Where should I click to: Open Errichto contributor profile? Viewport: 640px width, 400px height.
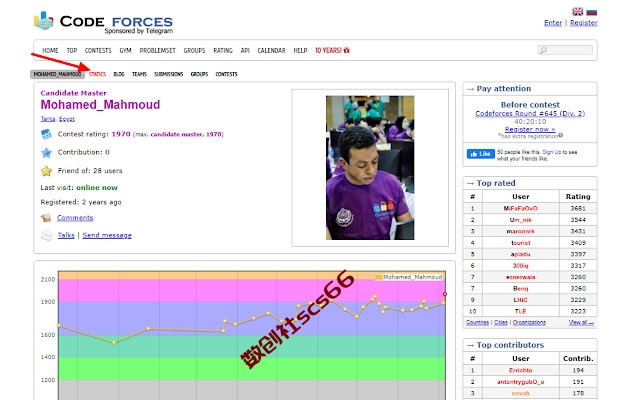pyautogui.click(x=520, y=371)
